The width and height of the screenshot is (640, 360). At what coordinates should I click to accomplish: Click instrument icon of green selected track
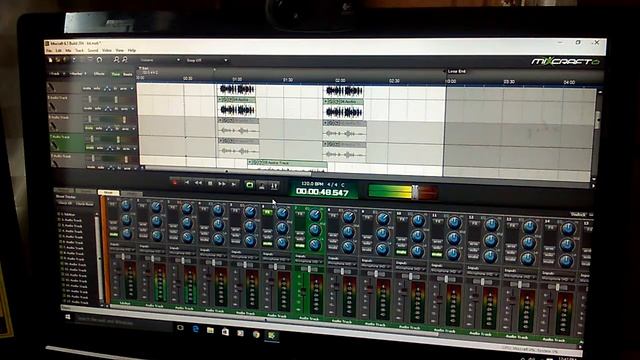[54, 145]
